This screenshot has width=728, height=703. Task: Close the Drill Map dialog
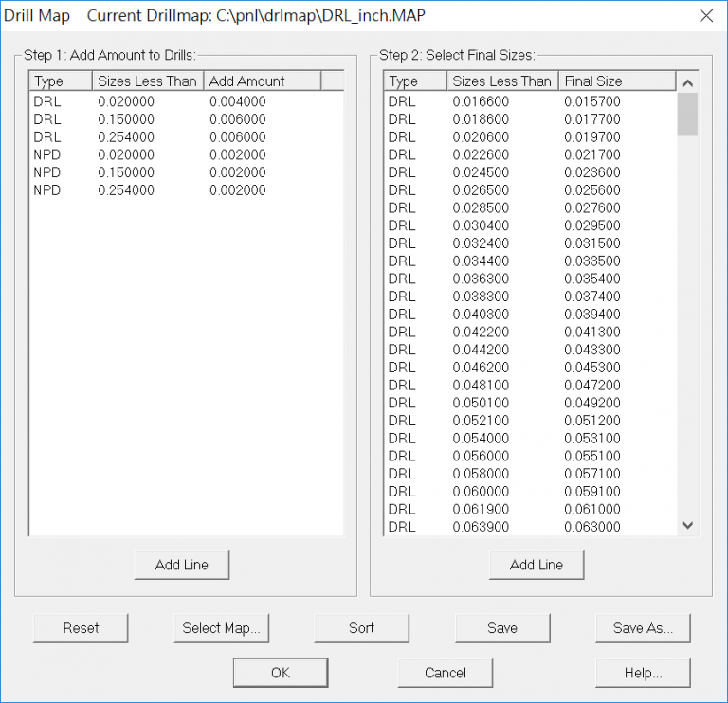(706, 16)
